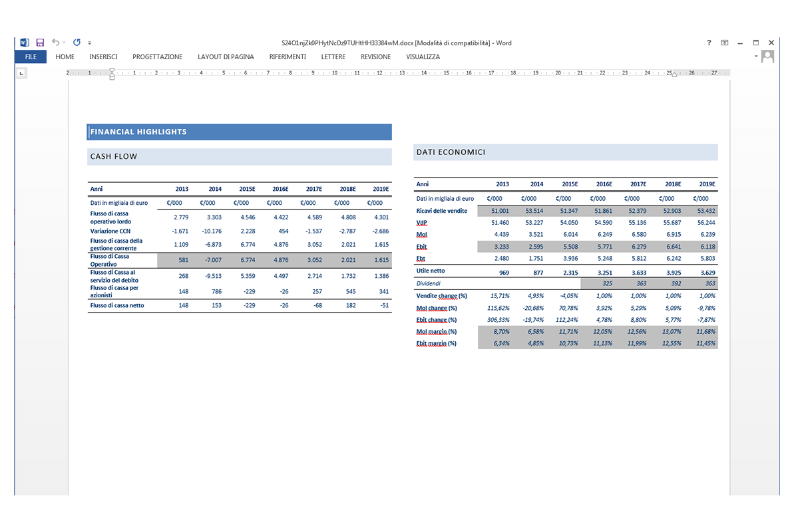794x532 pixels.
Task: Open Word Help question mark
Action: (709, 43)
